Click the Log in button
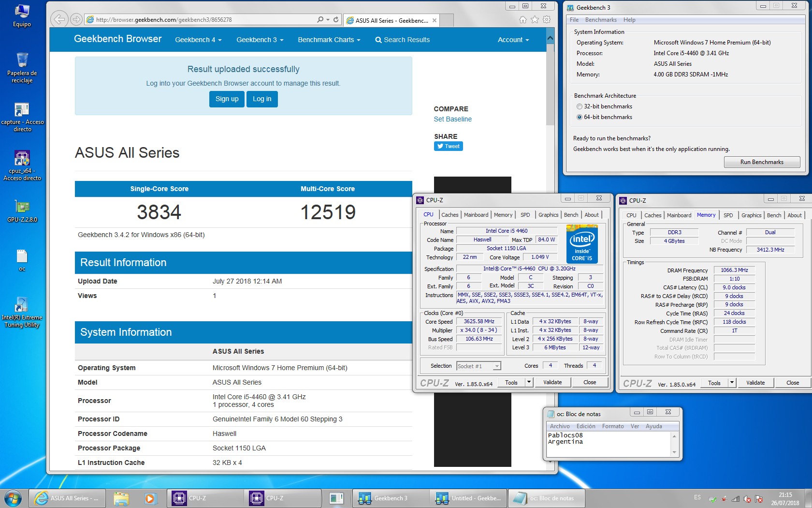Viewport: 812px width, 508px height. tap(262, 99)
